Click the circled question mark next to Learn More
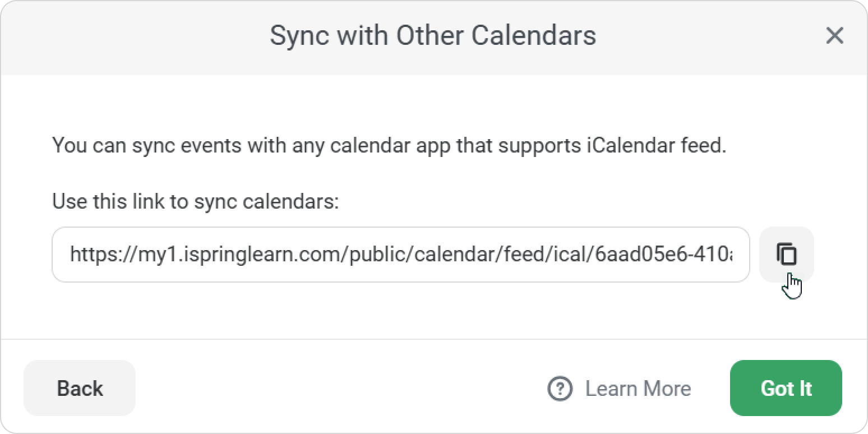 [559, 388]
